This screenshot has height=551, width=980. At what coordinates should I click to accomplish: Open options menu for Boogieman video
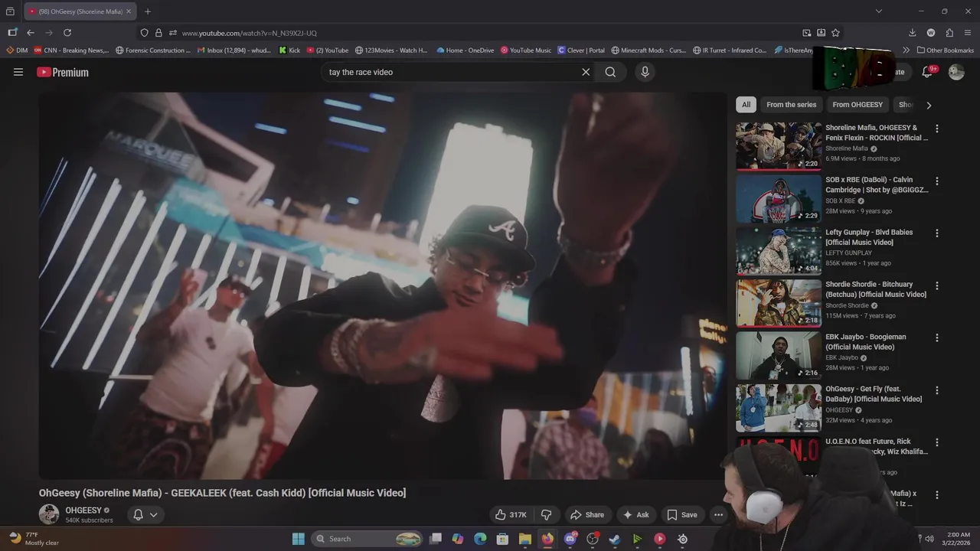pyautogui.click(x=936, y=337)
